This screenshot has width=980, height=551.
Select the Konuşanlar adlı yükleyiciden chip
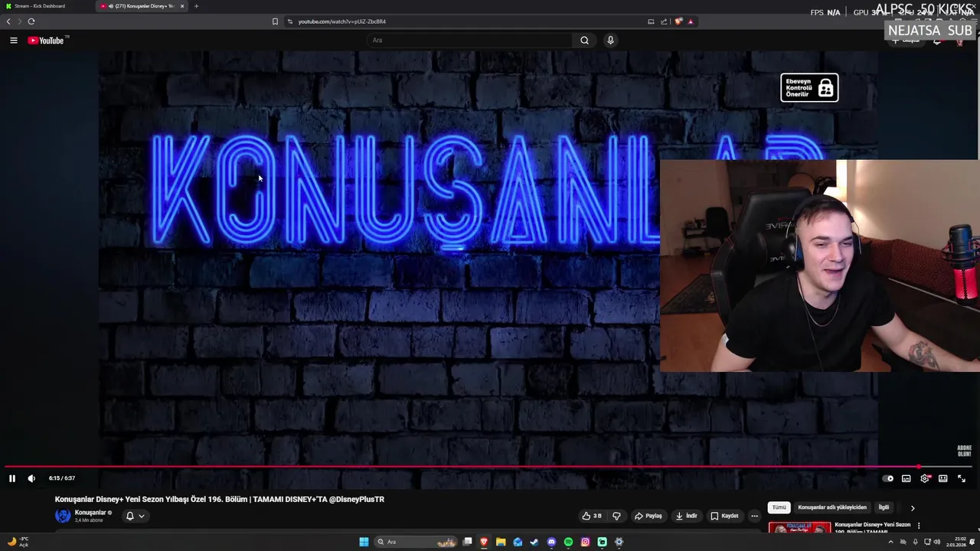(x=832, y=507)
